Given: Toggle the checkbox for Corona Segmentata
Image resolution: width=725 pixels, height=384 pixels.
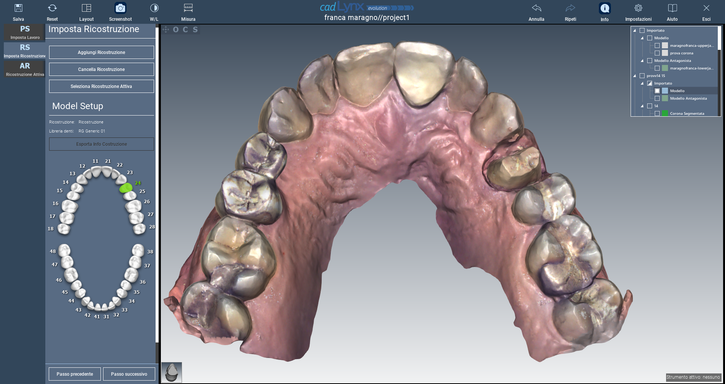Looking at the screenshot, I should point(657,113).
